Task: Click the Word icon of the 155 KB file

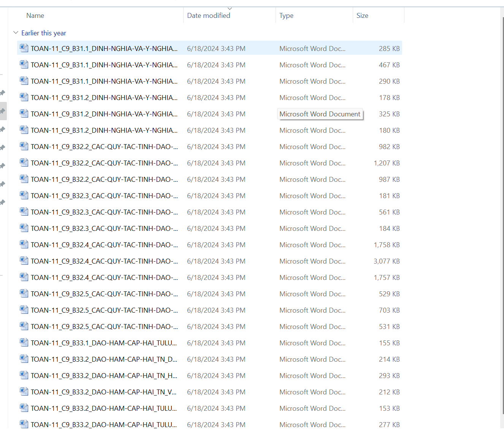Action: point(24,343)
